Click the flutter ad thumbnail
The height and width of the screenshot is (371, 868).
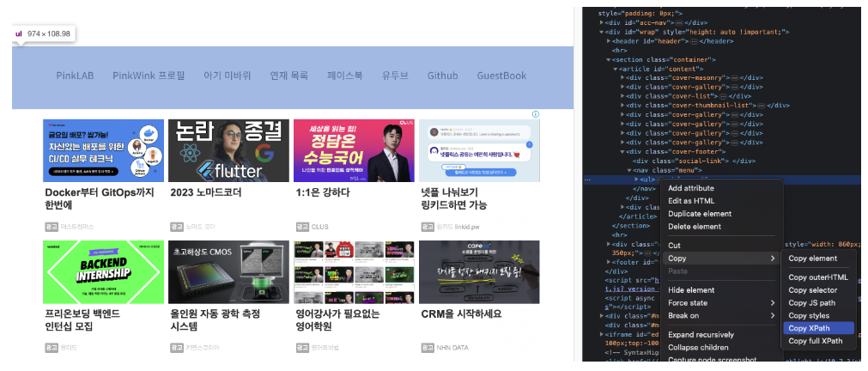point(228,150)
